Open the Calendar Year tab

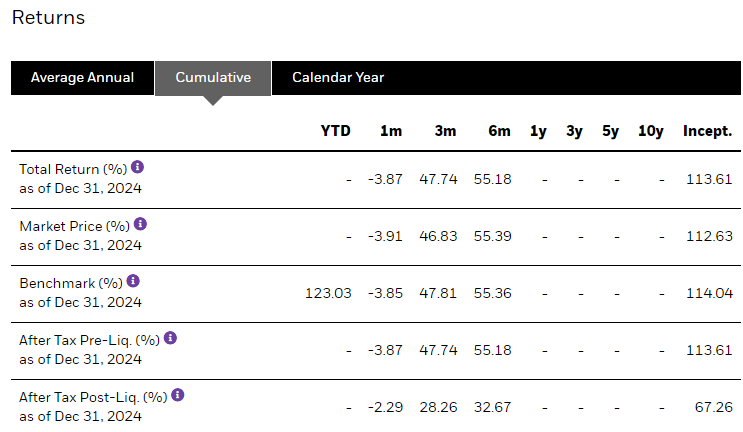[338, 78]
